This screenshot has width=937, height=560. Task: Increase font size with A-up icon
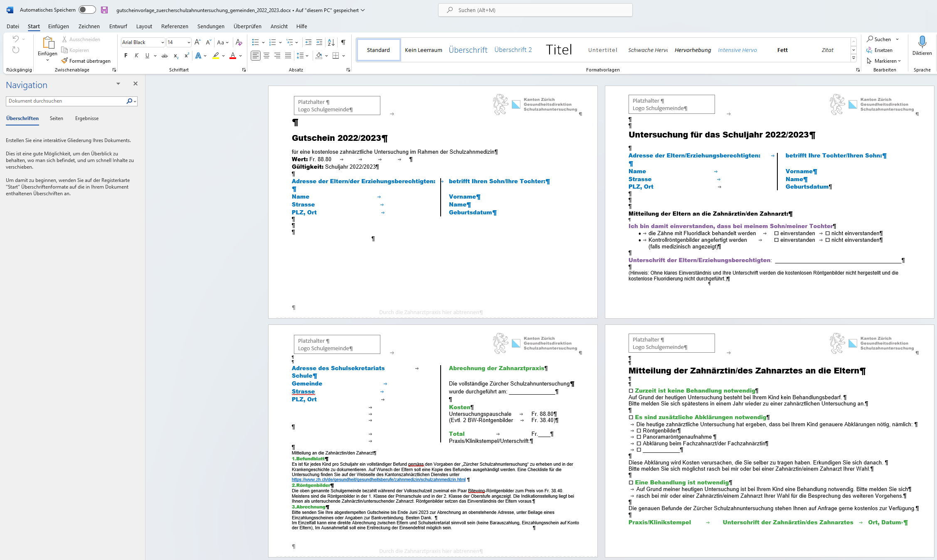pyautogui.click(x=198, y=42)
